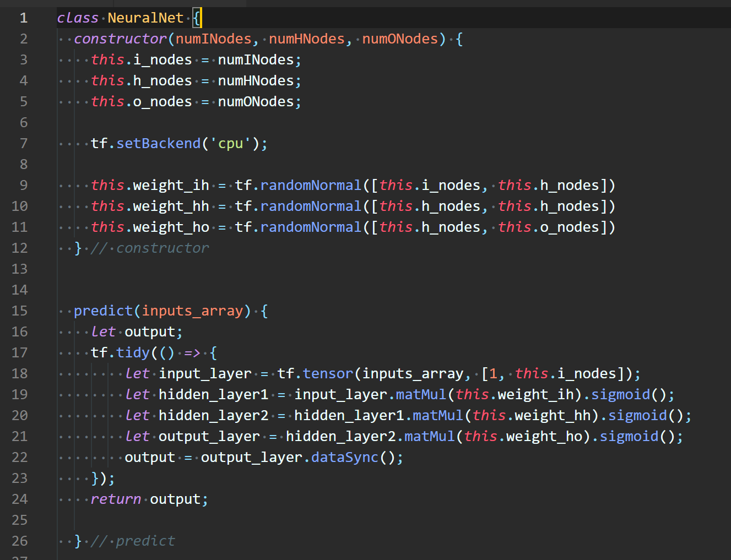Click 'h_nodes' property assigned on line 4

click(163, 80)
